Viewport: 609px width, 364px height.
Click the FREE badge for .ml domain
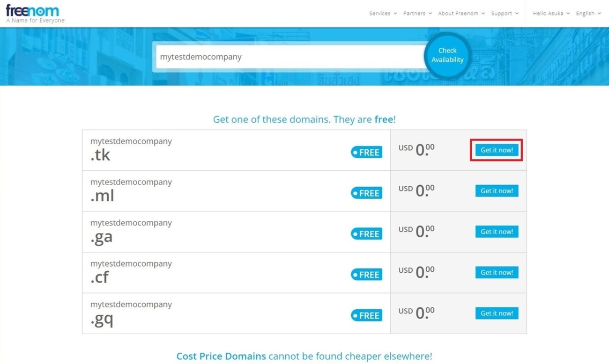(366, 193)
